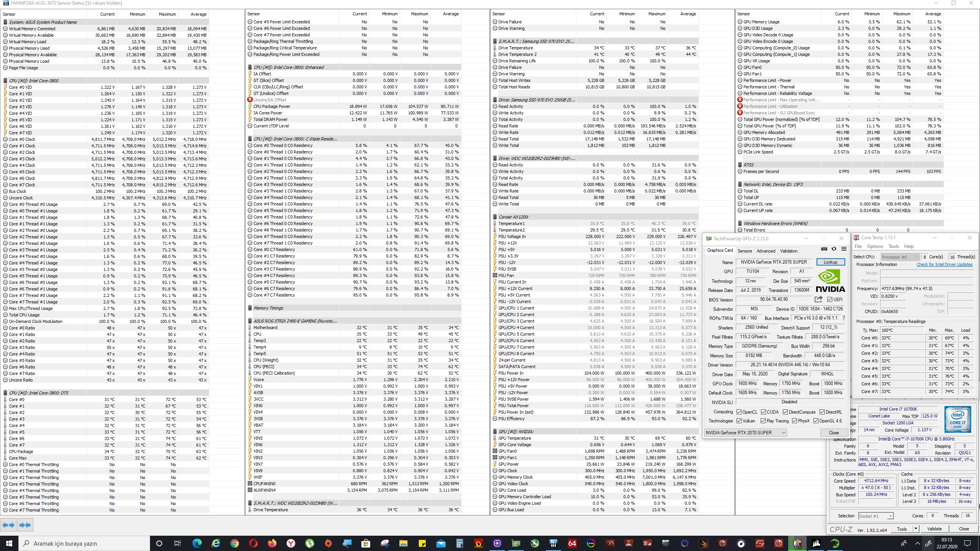Open the Windows notification center icon
Screen dimensions: 980x551
pos(967,543)
